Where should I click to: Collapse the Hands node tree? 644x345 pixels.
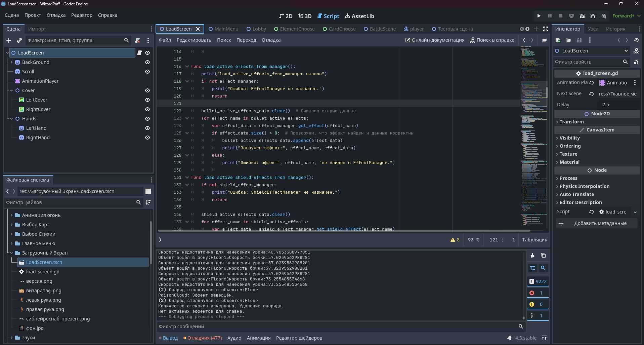[11, 119]
